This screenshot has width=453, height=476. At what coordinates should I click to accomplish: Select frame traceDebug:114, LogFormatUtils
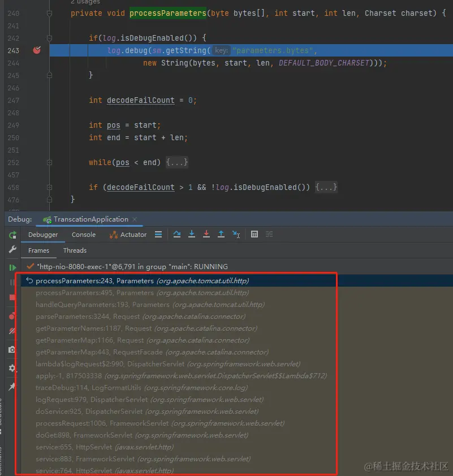(x=237, y=387)
